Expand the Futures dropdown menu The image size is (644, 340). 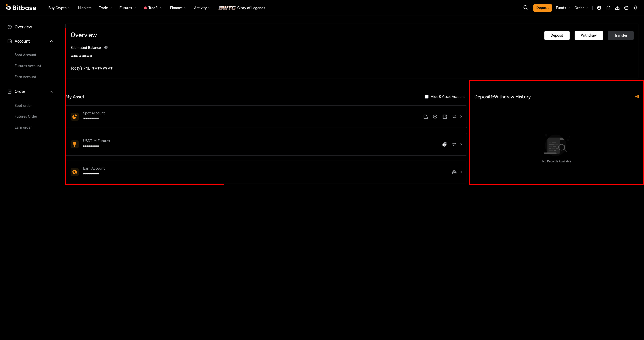pos(128,8)
